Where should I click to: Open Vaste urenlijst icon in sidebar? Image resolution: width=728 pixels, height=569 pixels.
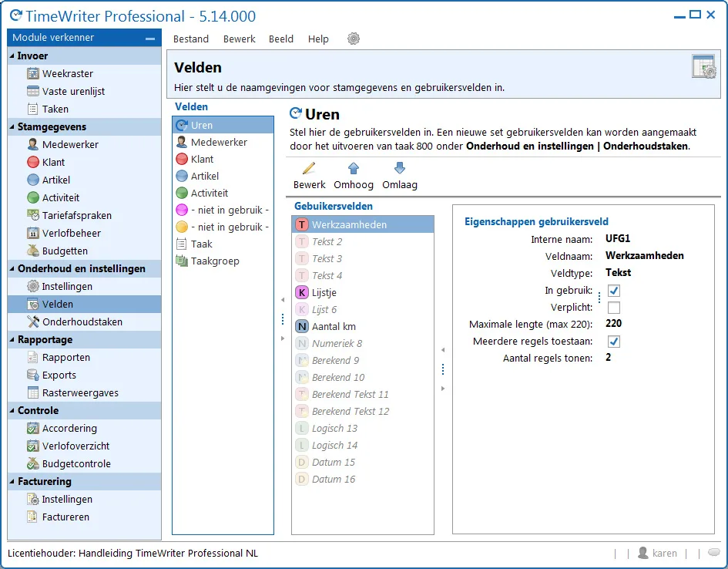coord(33,91)
